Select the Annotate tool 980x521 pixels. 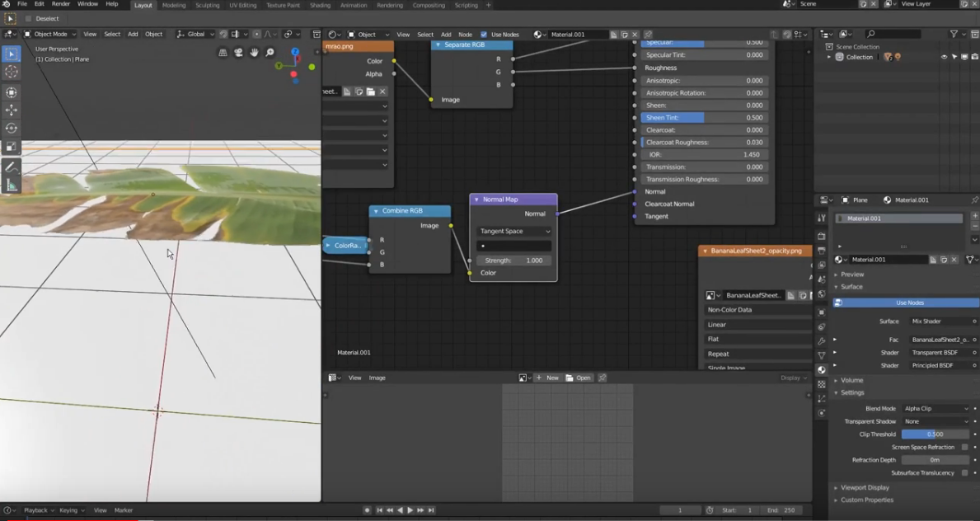coord(11,167)
